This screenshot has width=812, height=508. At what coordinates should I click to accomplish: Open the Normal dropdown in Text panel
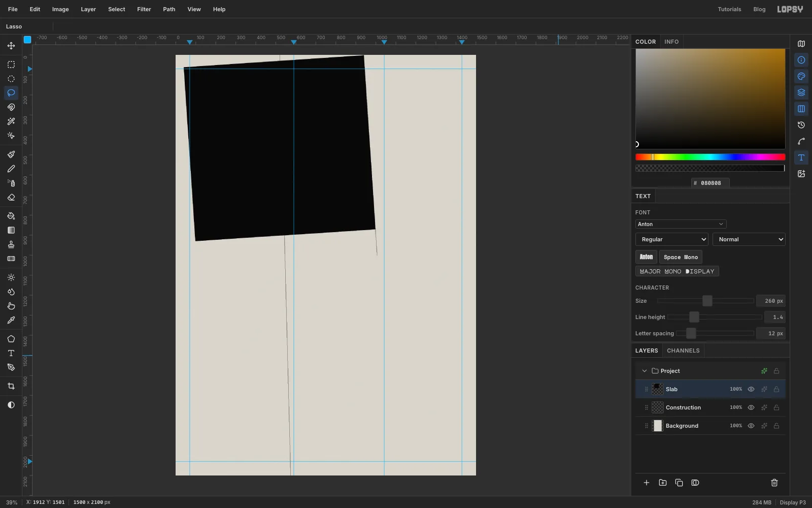click(749, 239)
